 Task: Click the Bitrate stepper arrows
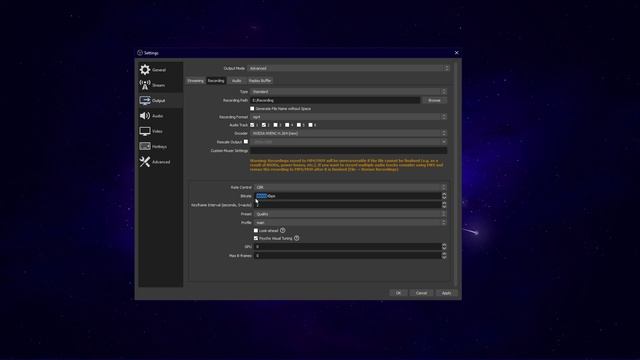pos(444,196)
